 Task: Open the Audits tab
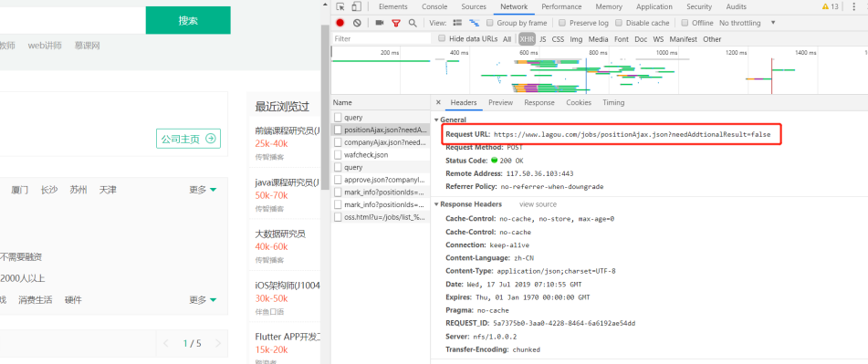click(x=737, y=6)
